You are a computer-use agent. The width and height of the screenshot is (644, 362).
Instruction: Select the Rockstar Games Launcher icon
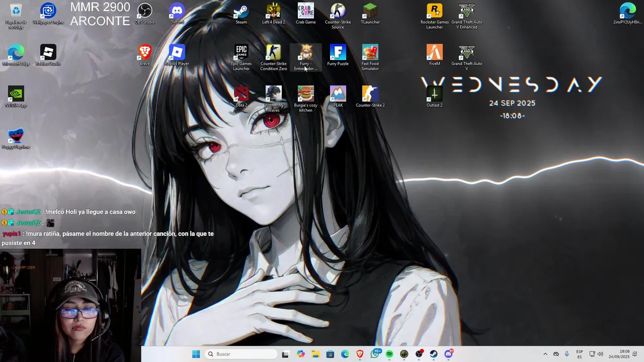(435, 16)
